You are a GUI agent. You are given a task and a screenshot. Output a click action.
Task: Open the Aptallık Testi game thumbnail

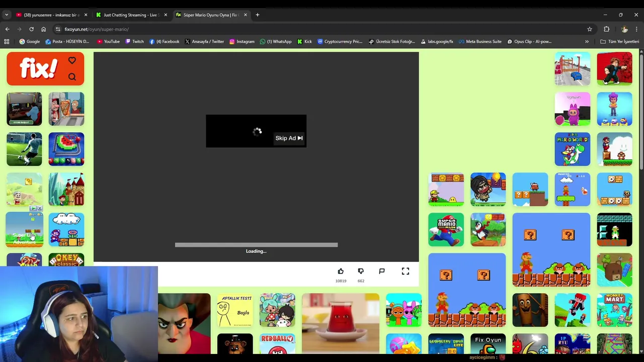click(x=235, y=310)
